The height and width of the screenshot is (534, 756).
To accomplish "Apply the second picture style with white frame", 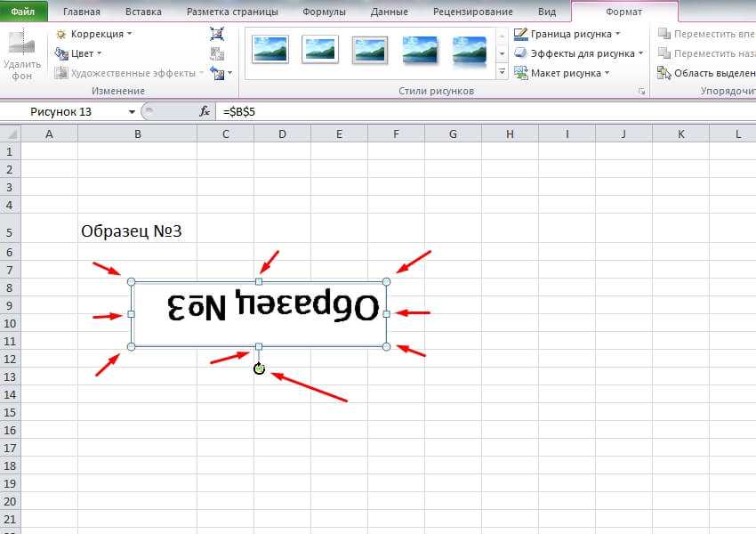I will click(320, 49).
